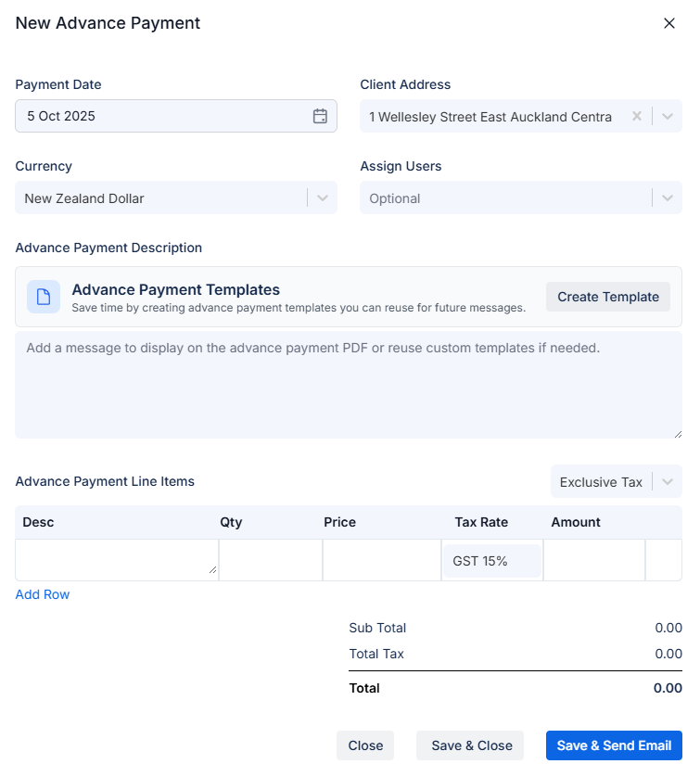Screen dimensions: 700x764
Task: Click the document icon beside Advance Payment Templates
Action: 44,296
